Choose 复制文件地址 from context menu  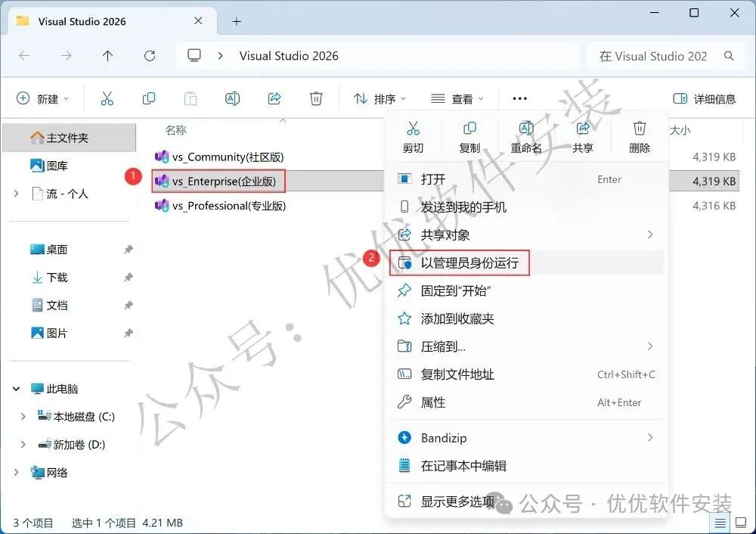526,374
